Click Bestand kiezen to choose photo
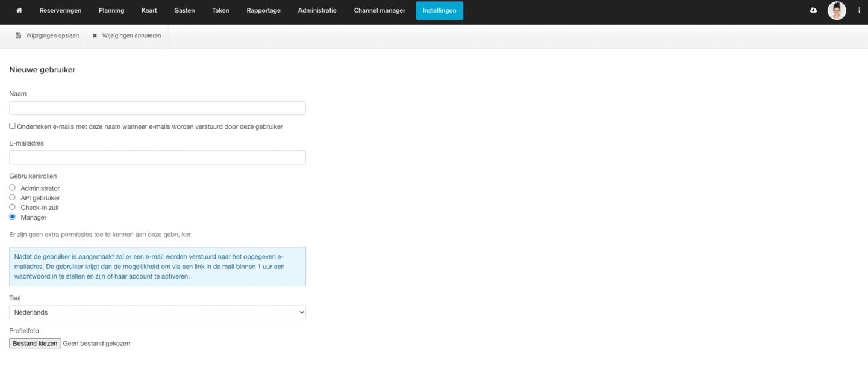Image resolution: width=868 pixels, height=373 pixels. coord(35,344)
